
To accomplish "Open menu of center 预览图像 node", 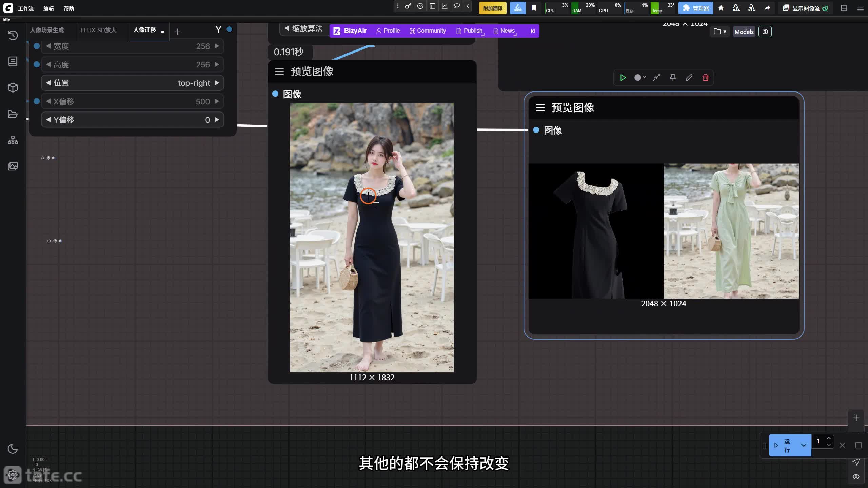I will [x=279, y=72].
